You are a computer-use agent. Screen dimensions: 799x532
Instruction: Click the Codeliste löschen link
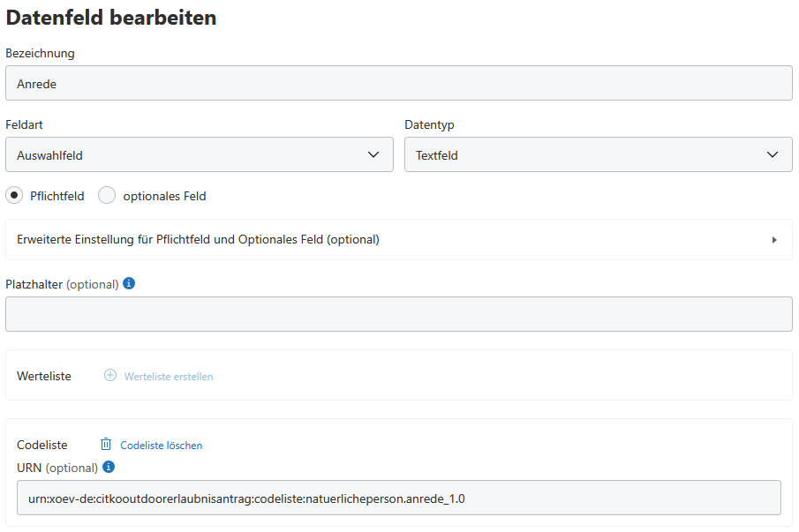point(162,446)
